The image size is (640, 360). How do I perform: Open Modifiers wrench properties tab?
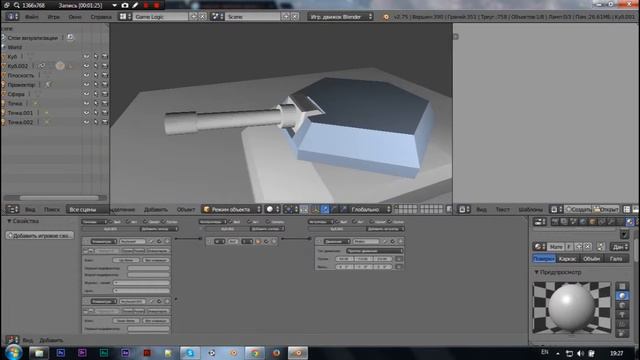pos(611,222)
